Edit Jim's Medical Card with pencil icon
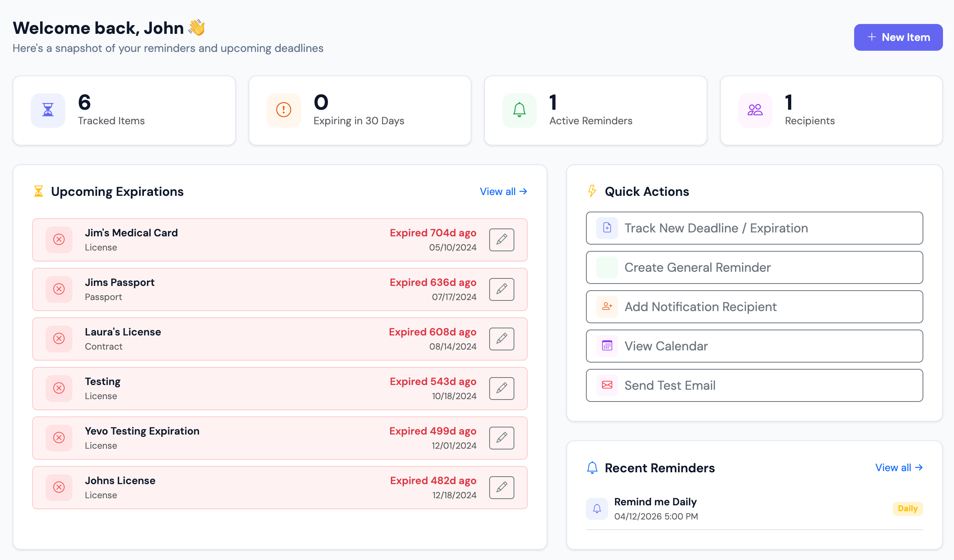The image size is (954, 560). coord(502,239)
